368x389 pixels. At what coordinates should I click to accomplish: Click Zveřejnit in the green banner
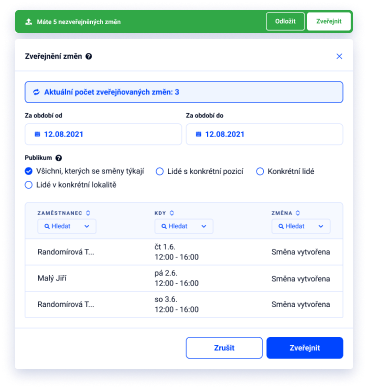pos(329,22)
